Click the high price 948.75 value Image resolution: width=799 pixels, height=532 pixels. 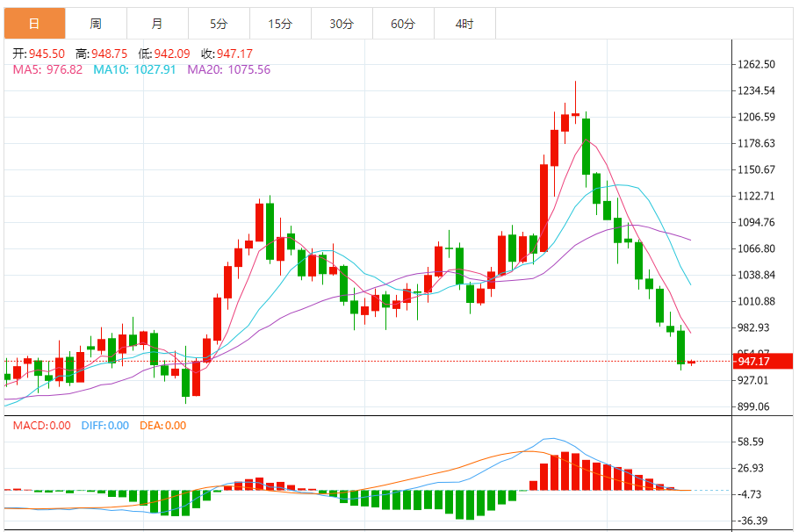pos(109,54)
